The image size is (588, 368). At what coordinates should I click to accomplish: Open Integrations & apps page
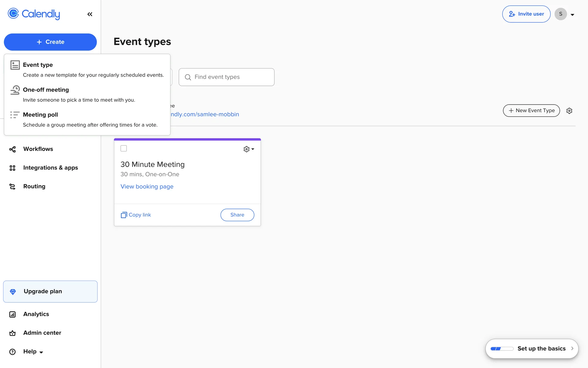(x=51, y=168)
